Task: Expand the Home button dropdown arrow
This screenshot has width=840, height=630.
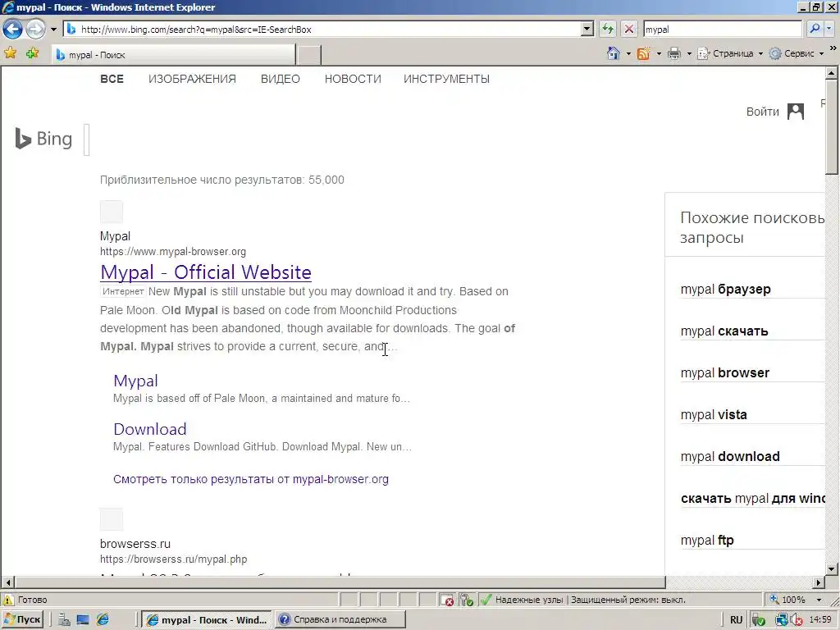Action: coord(628,53)
